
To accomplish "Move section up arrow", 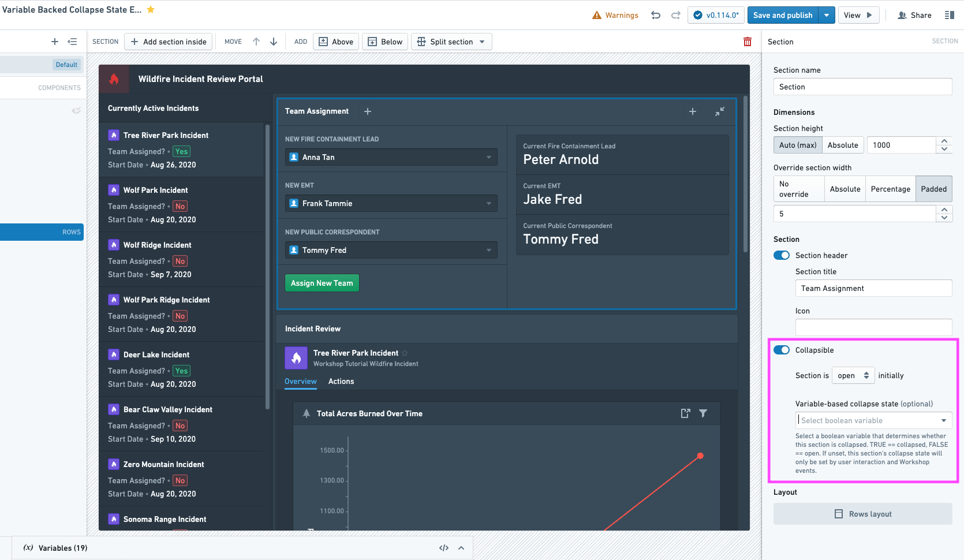I will point(256,42).
